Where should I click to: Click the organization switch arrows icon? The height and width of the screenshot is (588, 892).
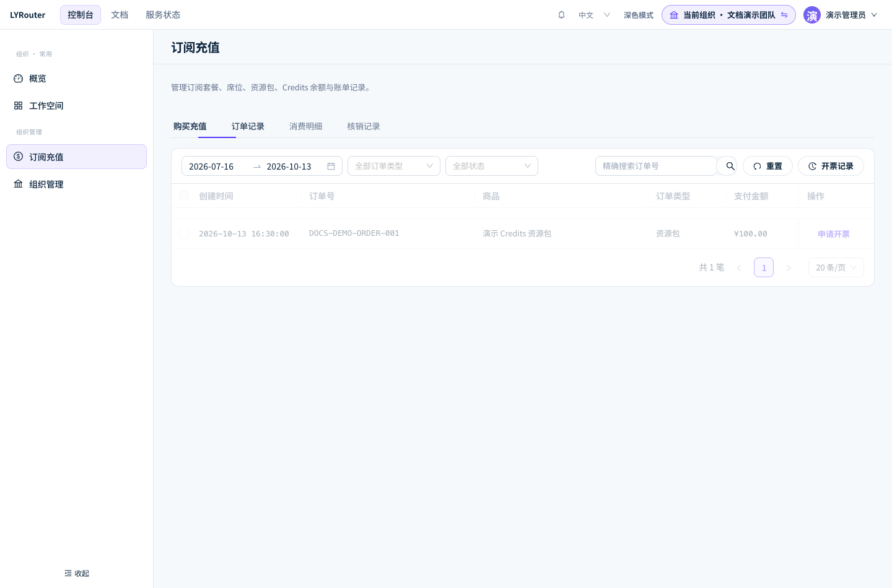coord(784,15)
